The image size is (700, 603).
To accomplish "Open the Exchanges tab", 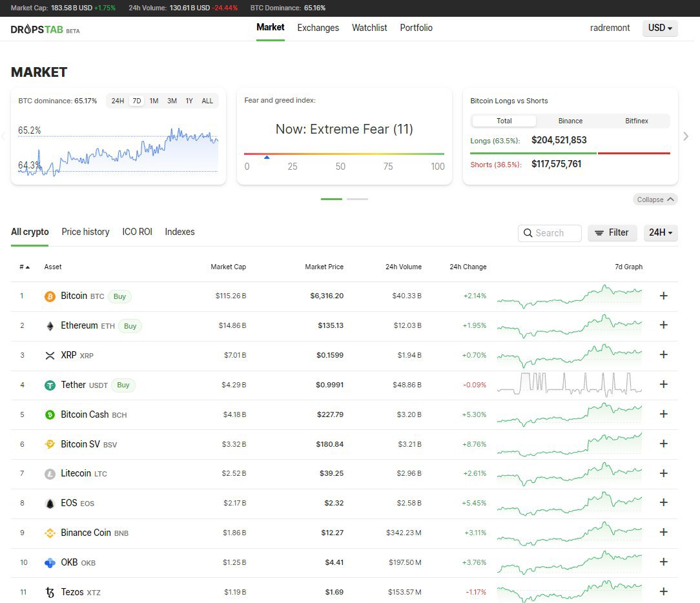I will pyautogui.click(x=318, y=28).
